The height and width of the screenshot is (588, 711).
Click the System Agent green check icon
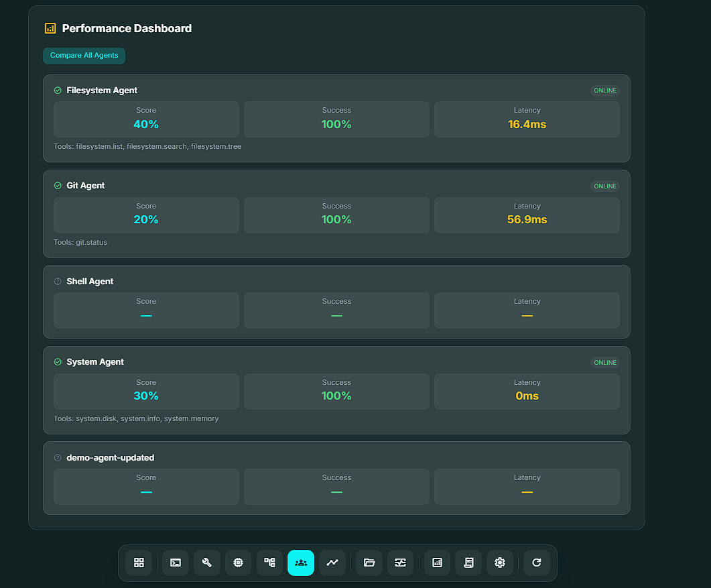coord(58,362)
